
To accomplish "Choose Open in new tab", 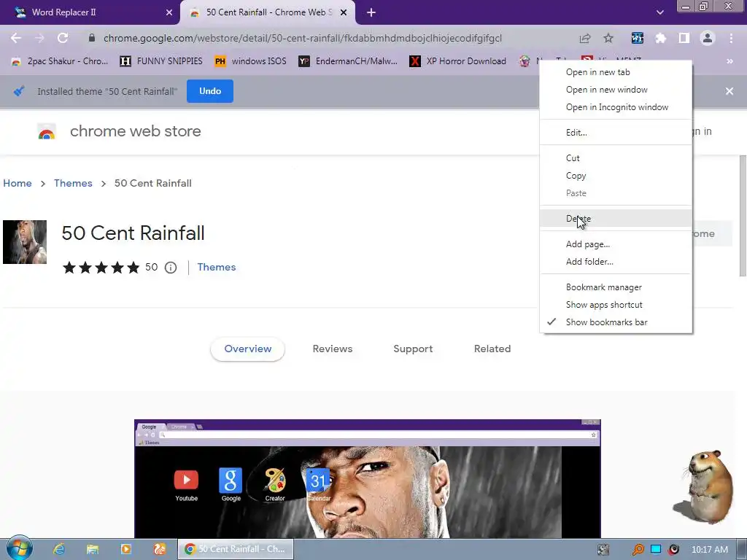I will click(616, 72).
